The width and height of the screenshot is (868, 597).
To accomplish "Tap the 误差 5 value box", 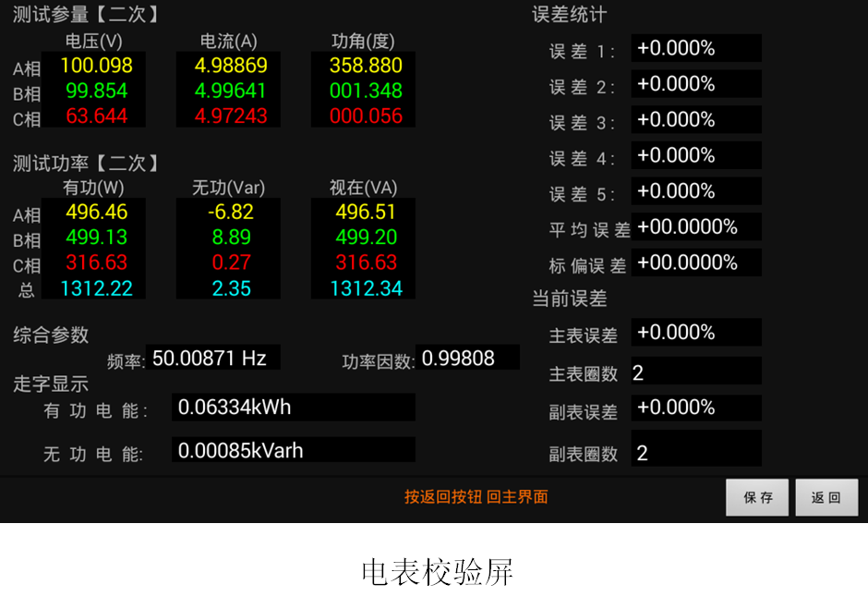I will tap(696, 191).
